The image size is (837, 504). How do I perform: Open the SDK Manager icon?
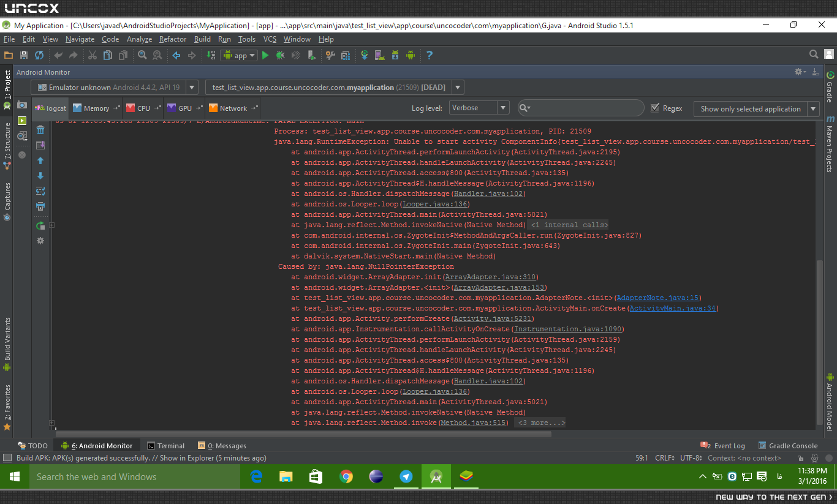[x=395, y=55]
